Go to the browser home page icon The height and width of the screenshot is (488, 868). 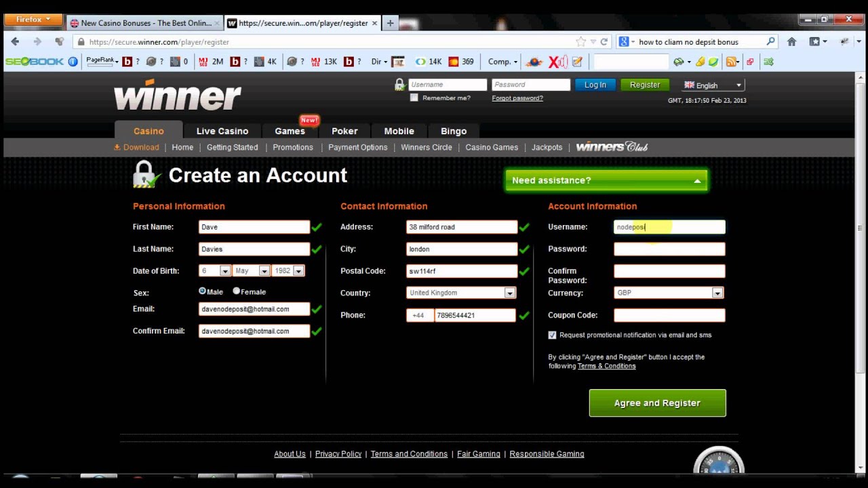click(791, 41)
